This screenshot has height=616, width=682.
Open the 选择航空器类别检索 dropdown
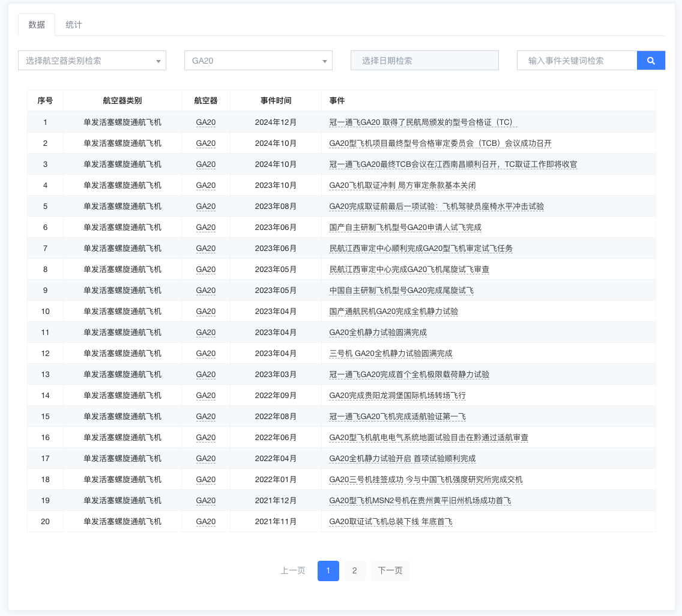92,61
